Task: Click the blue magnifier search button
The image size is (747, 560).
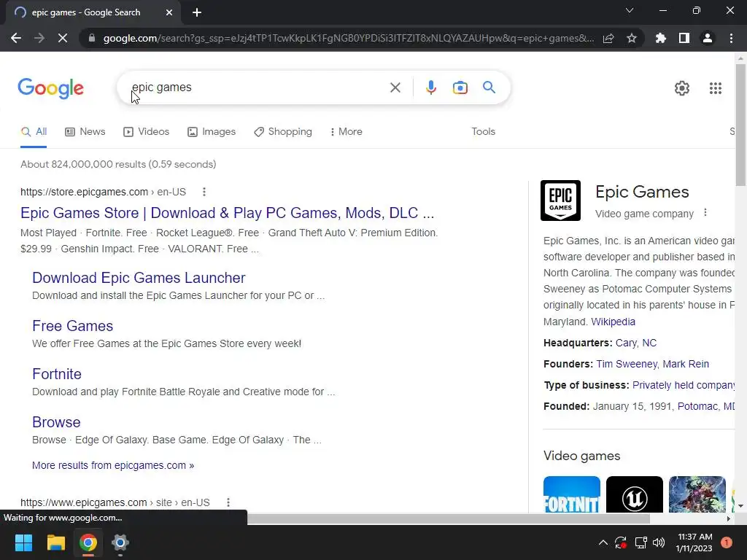Action: 489,87
